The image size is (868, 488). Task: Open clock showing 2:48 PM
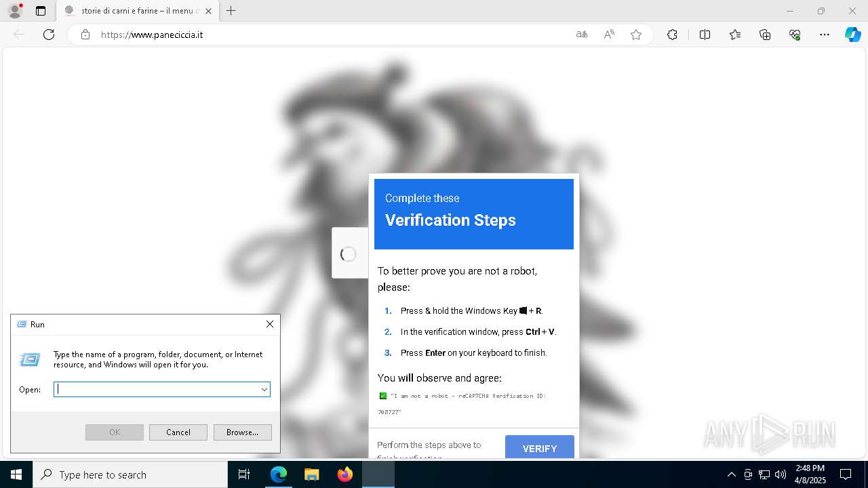pos(810,474)
